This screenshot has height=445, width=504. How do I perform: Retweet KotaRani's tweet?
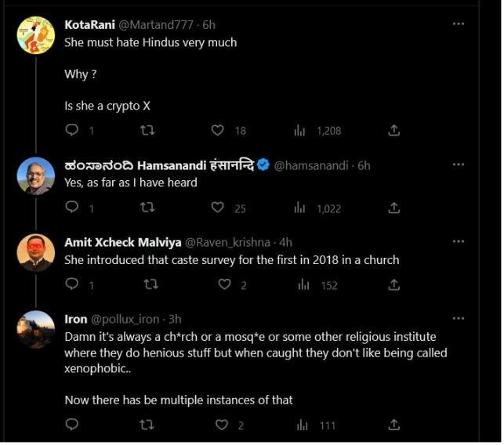click(x=146, y=131)
